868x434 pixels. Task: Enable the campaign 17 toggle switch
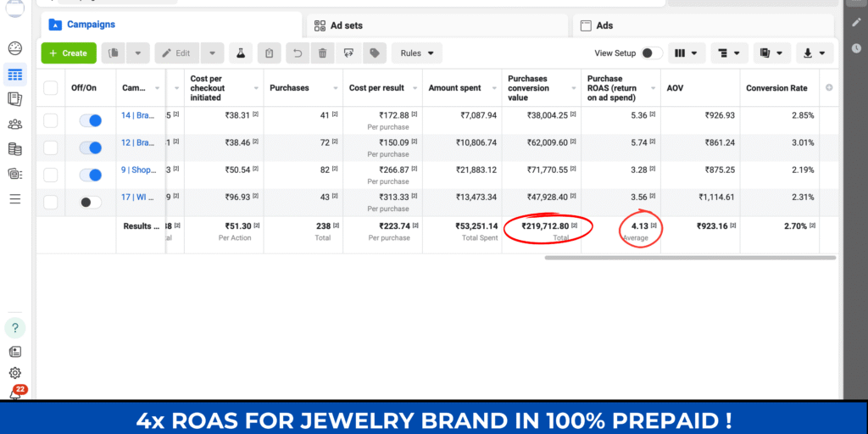[90, 202]
